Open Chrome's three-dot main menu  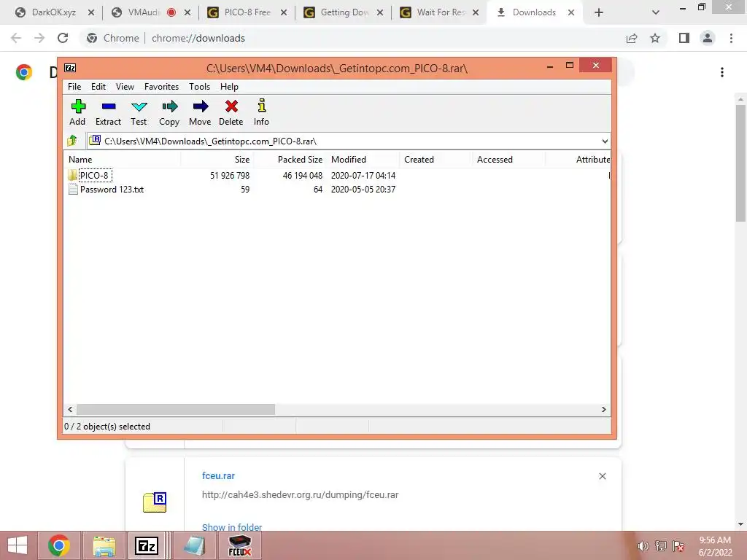pyautogui.click(x=731, y=38)
